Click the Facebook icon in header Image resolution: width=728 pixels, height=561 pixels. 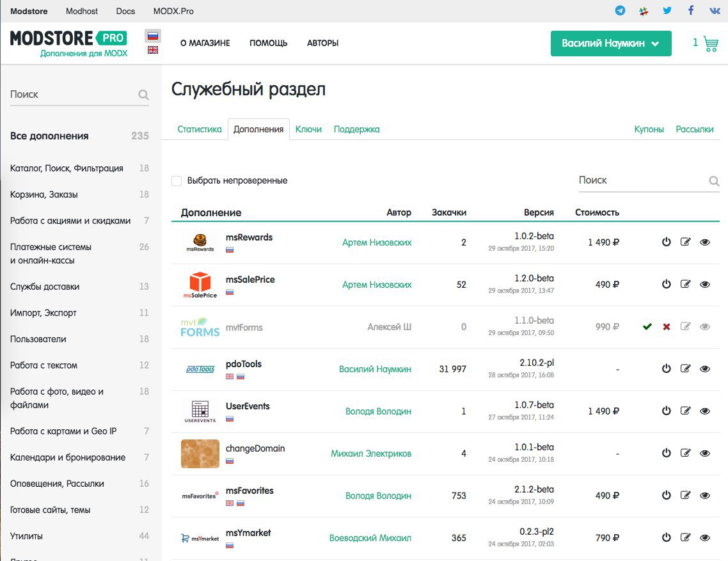691,11
